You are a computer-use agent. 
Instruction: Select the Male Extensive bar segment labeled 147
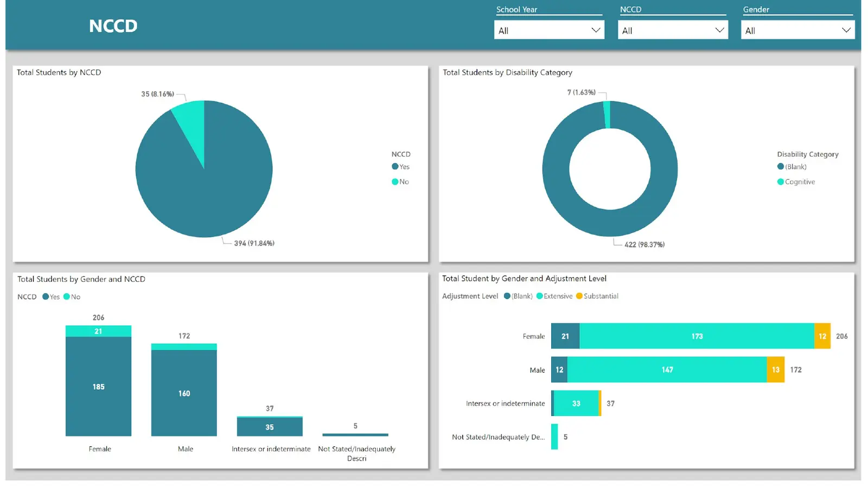667,370
